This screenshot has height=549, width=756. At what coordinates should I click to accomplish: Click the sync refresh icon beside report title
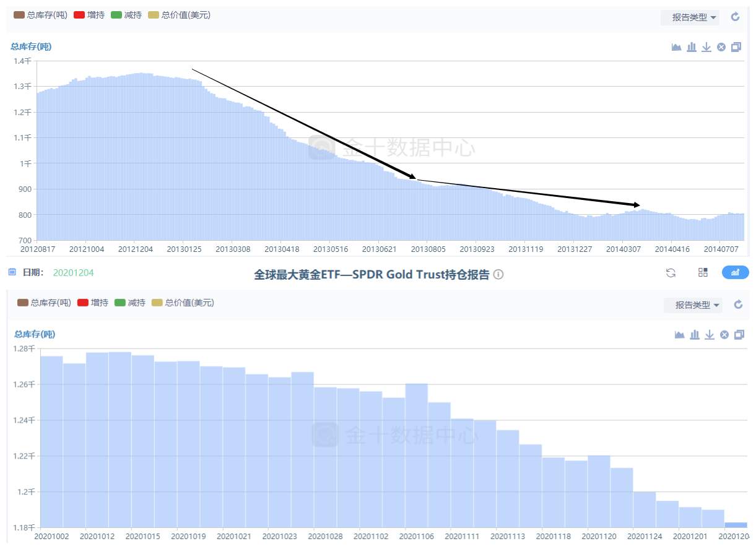point(671,272)
